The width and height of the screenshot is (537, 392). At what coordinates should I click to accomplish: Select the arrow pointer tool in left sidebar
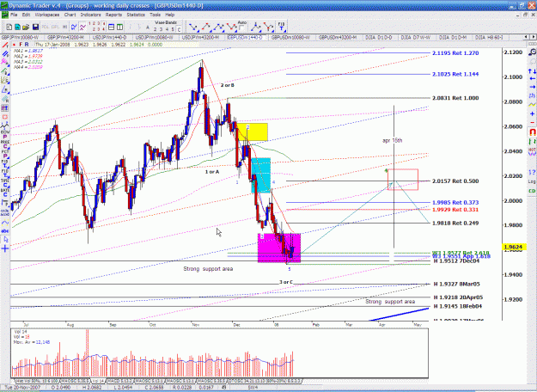pyautogui.click(x=5, y=239)
